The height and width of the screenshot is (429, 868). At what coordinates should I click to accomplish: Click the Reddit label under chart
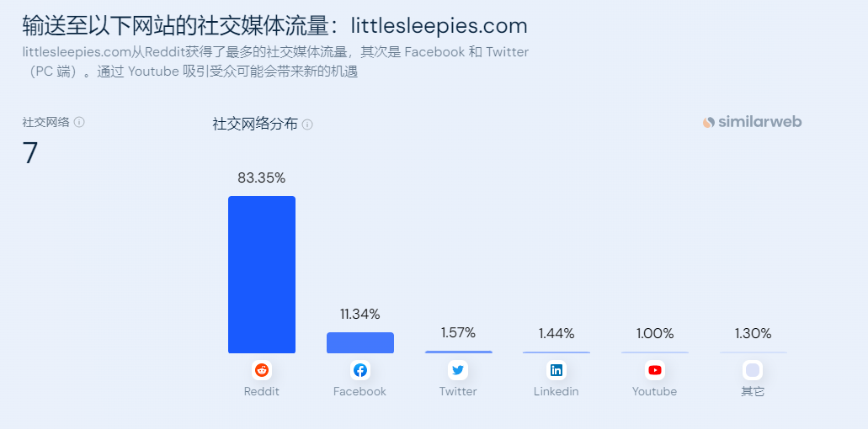point(262,391)
